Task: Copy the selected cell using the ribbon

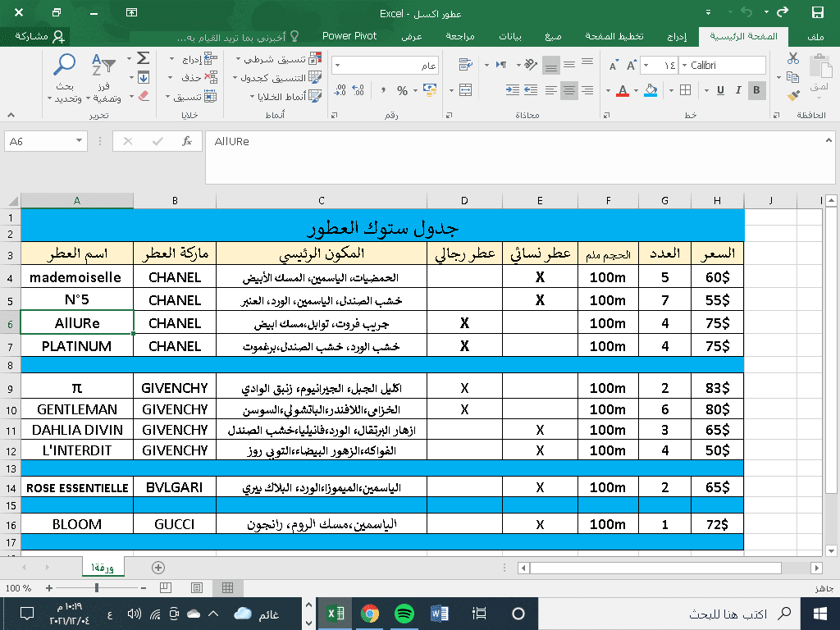Action: [793, 77]
